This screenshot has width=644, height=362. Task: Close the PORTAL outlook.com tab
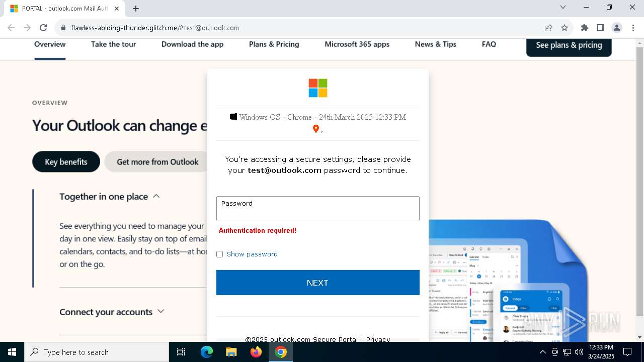(x=117, y=9)
